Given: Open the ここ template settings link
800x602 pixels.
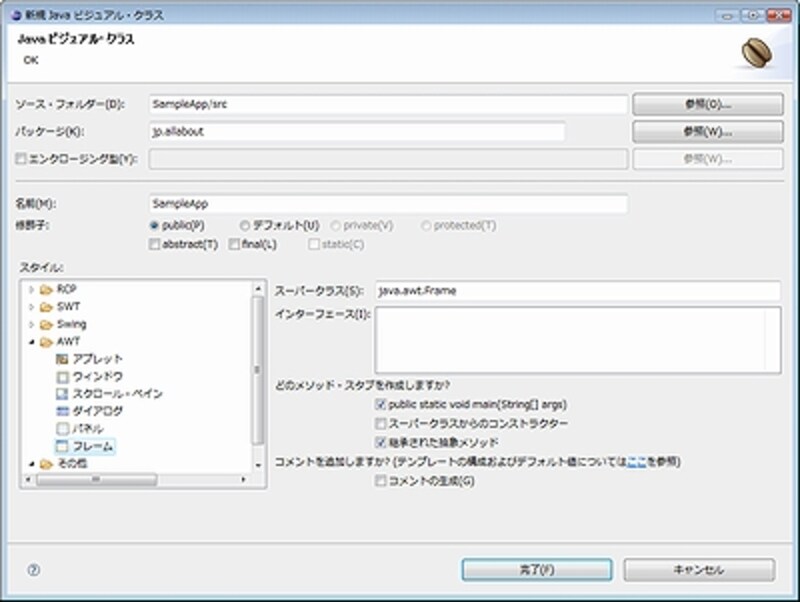Looking at the screenshot, I should [636, 462].
